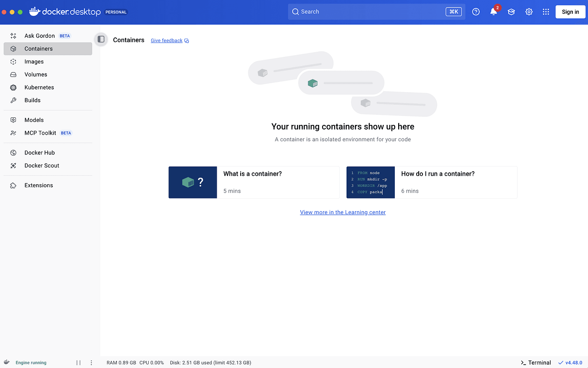Click the Sign in button
Image resolution: width=588 pixels, height=368 pixels.
[x=570, y=12]
